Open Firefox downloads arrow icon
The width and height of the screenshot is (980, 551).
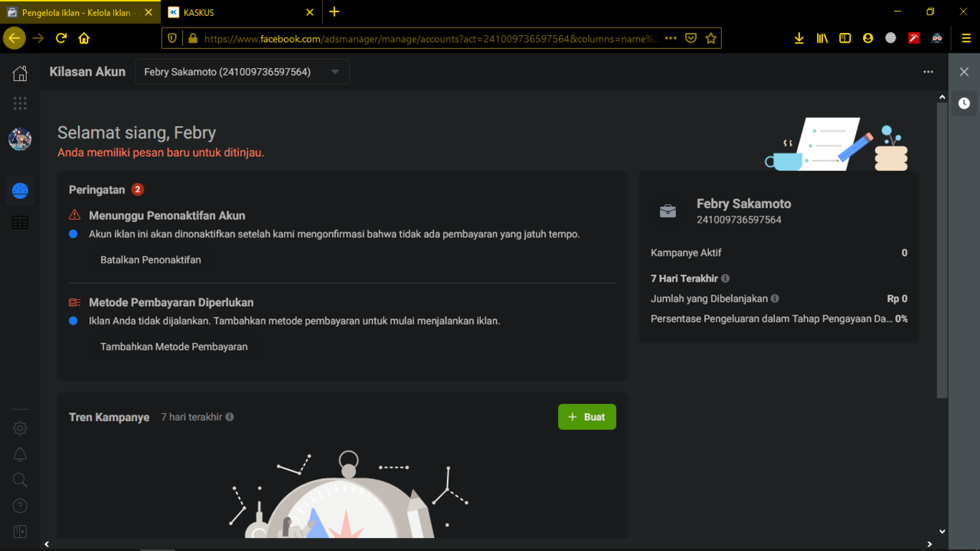(x=799, y=37)
